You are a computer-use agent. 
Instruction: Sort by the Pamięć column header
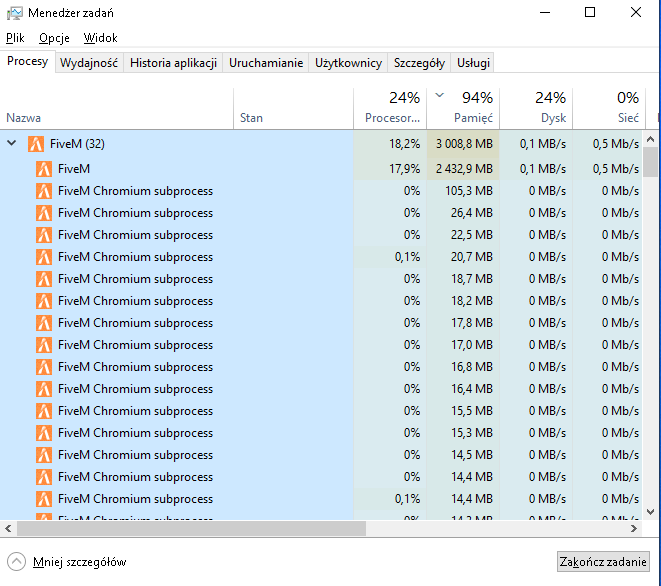pyautogui.click(x=463, y=109)
